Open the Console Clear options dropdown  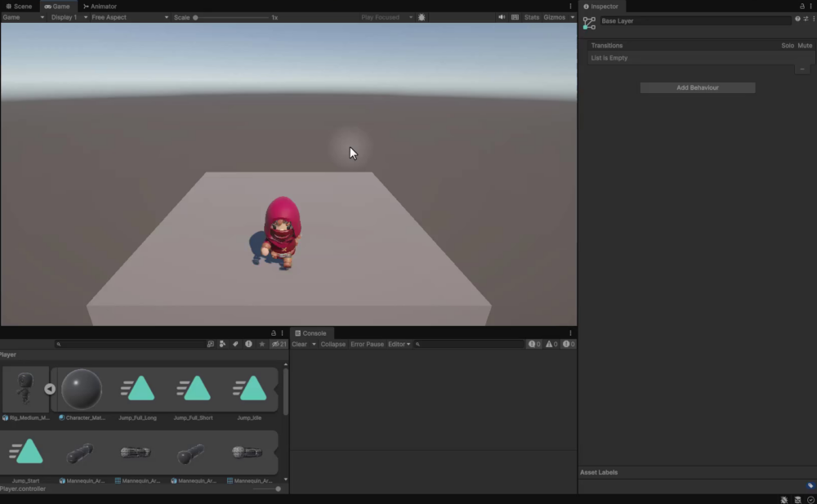click(314, 344)
